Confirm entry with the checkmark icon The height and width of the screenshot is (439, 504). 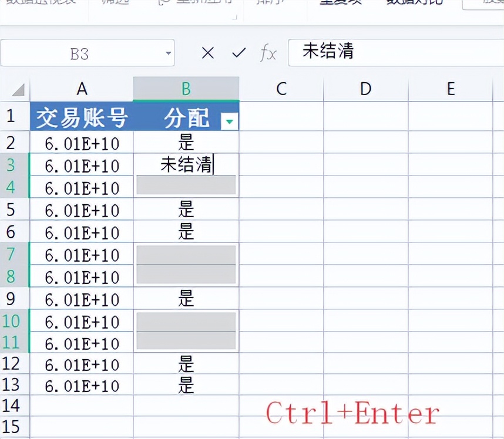point(239,53)
